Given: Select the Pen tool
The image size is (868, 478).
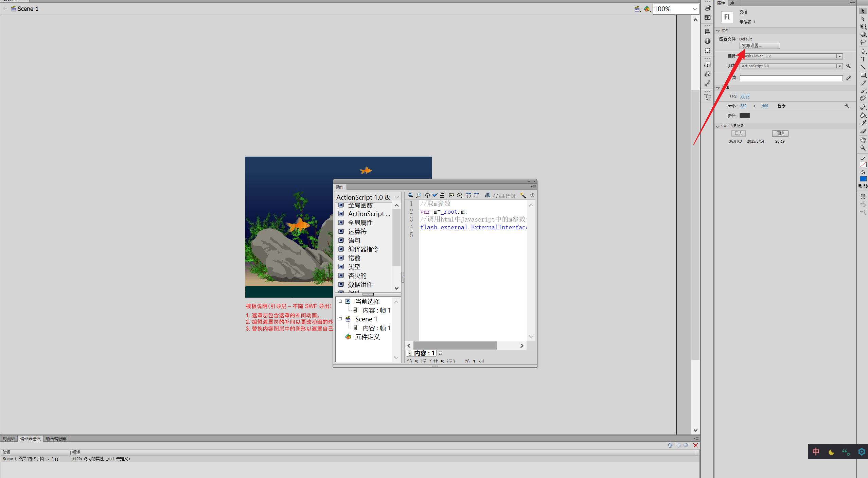Looking at the screenshot, I should pos(863,51).
